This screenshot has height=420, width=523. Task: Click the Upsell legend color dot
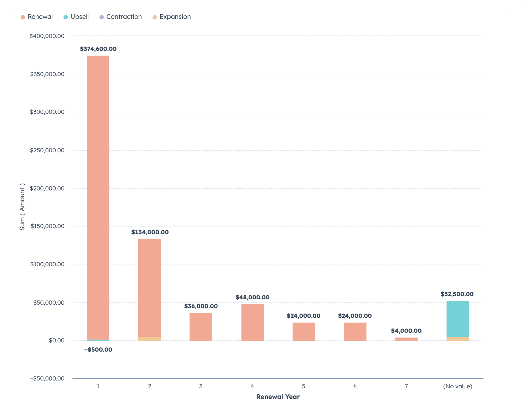point(65,17)
